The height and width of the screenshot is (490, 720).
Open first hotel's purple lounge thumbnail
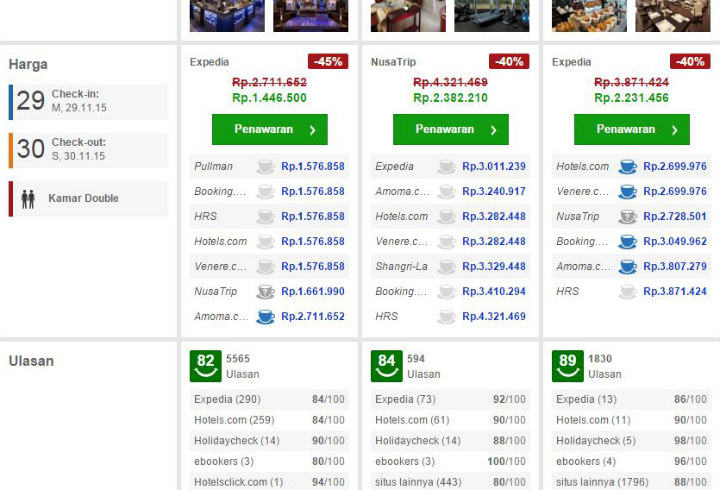pos(311,16)
